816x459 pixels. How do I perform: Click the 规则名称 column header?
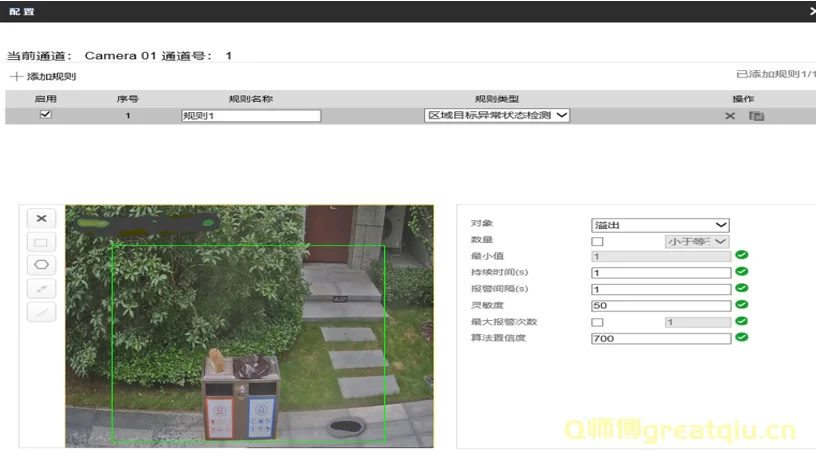(x=251, y=99)
